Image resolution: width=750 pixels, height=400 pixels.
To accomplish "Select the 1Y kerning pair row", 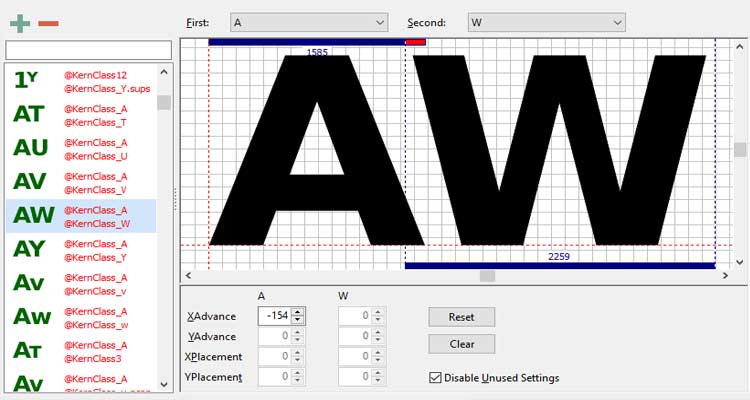I will tap(81, 81).
